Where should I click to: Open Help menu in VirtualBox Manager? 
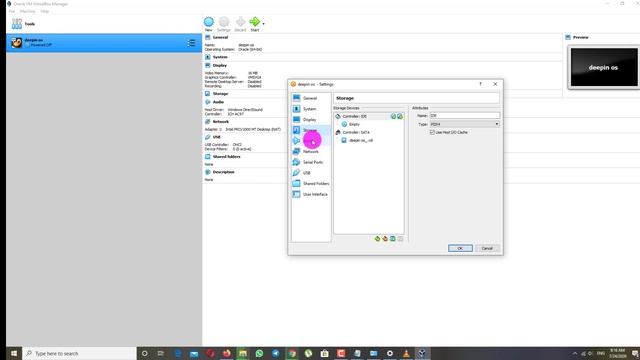click(44, 11)
